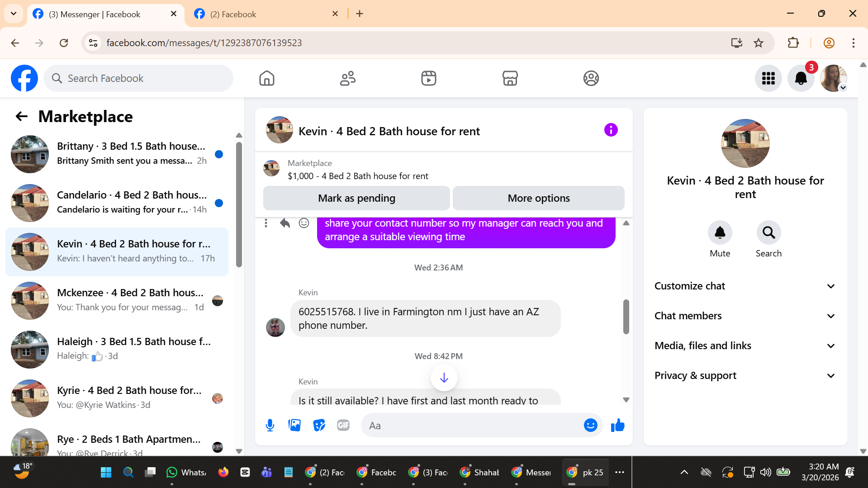Send a thumbs-up like
868x488 pixels.
tap(617, 425)
